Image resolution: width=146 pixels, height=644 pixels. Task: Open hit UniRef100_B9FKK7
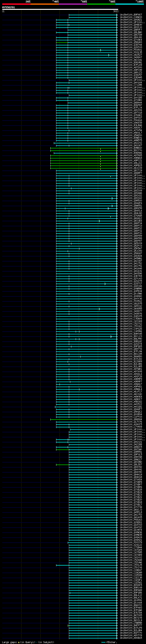point(131,15)
